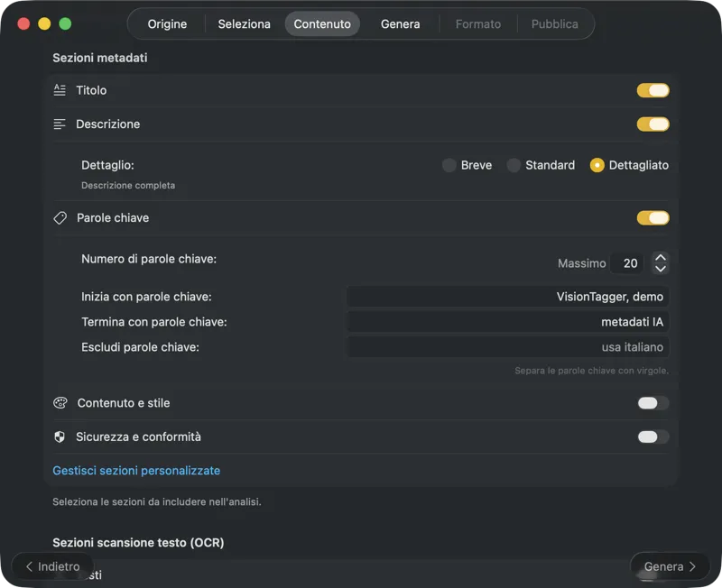The width and height of the screenshot is (722, 588).
Task: Click the Sicurezza e conformità shield icon
Action: [60, 436]
